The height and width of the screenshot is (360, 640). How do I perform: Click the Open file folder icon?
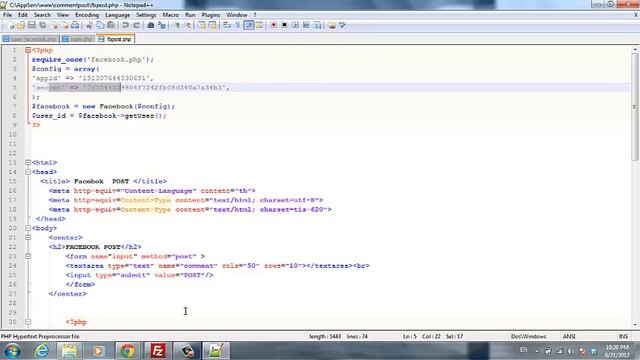(x=21, y=25)
